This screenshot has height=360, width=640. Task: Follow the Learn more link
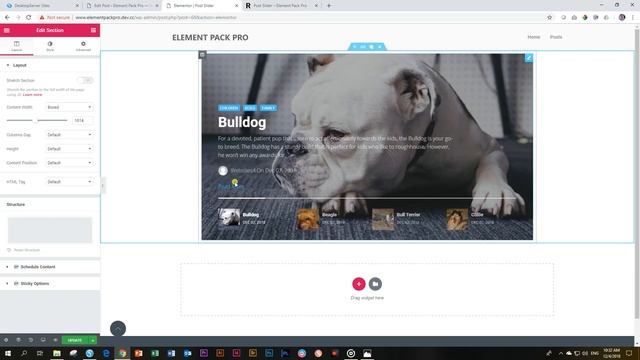(x=33, y=95)
